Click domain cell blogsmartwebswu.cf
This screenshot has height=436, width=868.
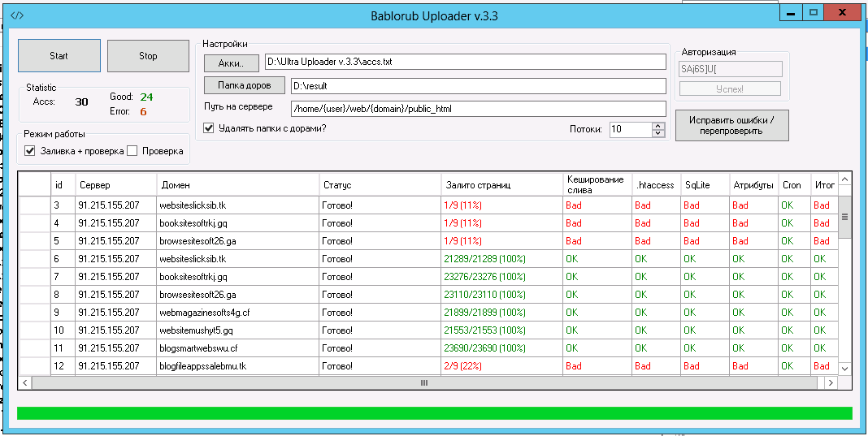pos(237,348)
